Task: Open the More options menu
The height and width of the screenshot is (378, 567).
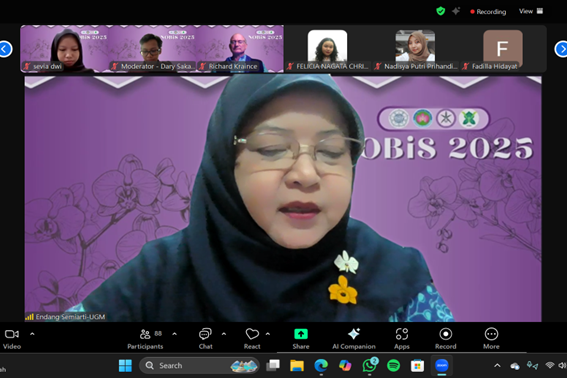Action: 491,339
